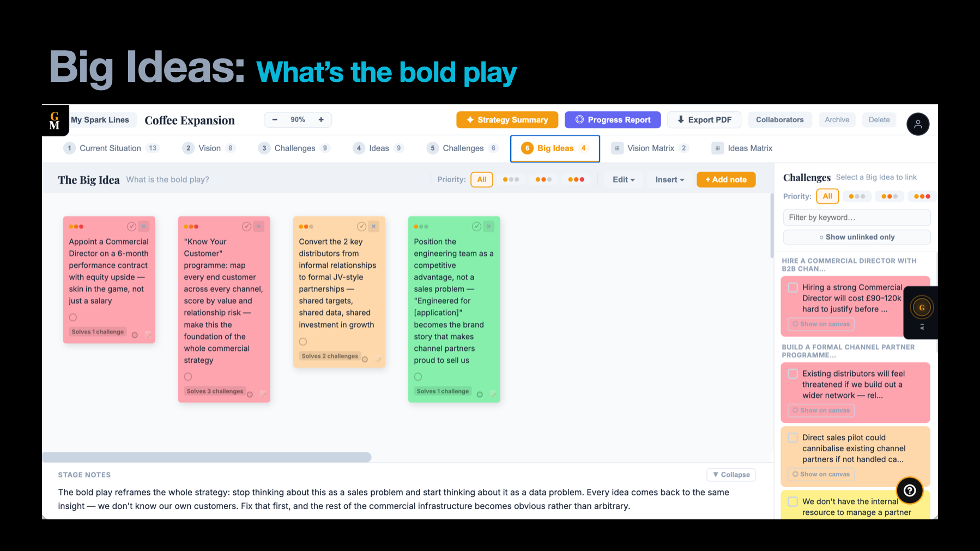Tick checkmark on Convert the 2 key distributors card
This screenshot has width=980, height=551.
[x=361, y=226]
